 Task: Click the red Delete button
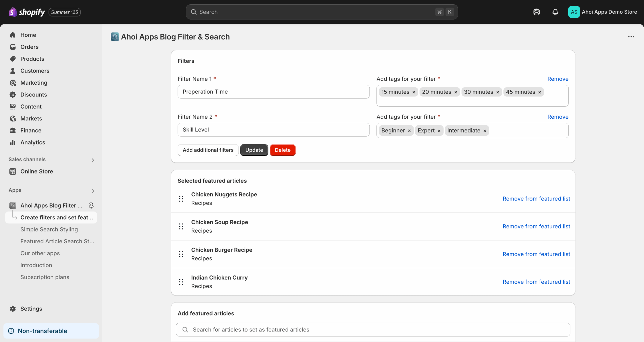(283, 150)
